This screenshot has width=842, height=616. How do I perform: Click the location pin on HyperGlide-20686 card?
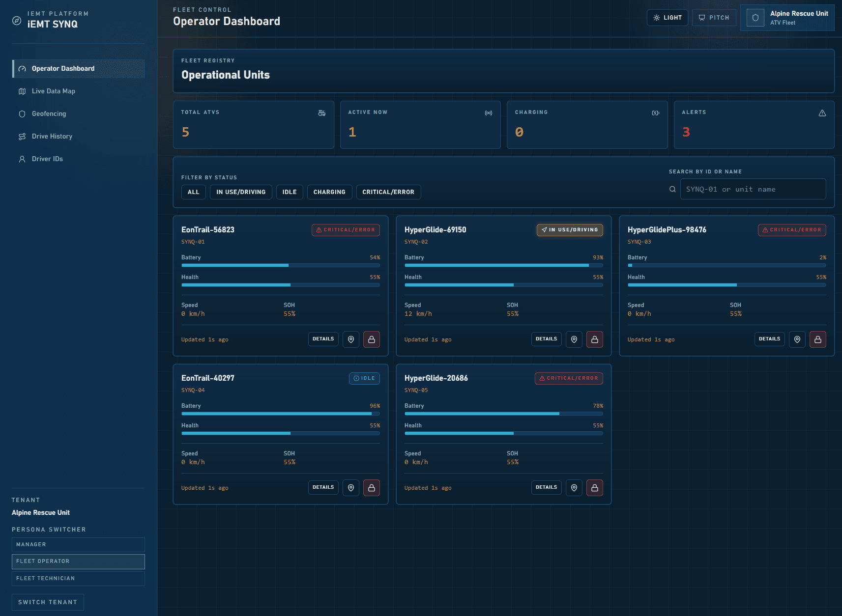click(574, 488)
